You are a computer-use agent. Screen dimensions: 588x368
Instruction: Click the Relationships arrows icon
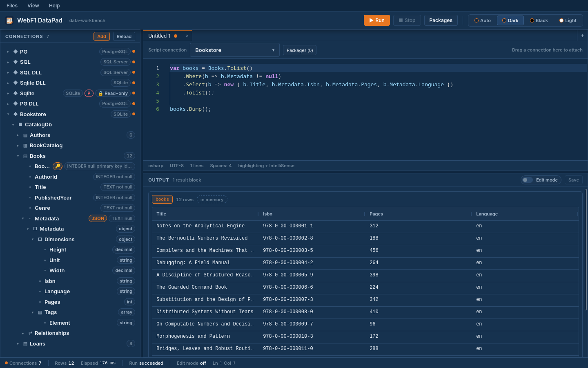pos(30,333)
